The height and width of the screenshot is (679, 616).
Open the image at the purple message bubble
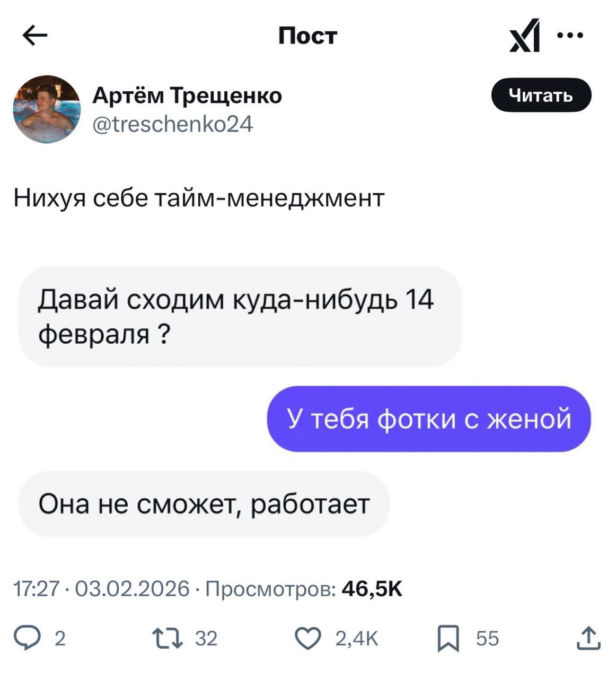click(428, 419)
